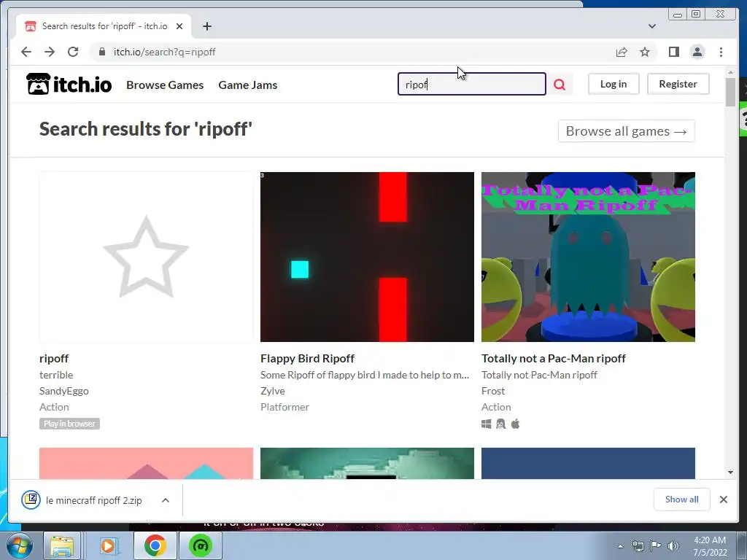Open the Chrome profile menu
This screenshot has width=747, height=560.
click(x=697, y=52)
